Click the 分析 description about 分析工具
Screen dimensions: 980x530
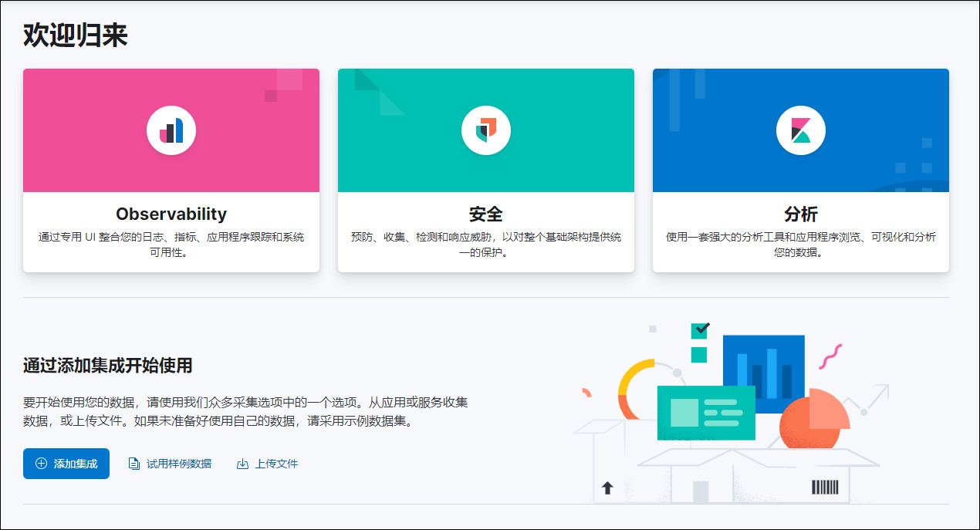[x=801, y=245]
